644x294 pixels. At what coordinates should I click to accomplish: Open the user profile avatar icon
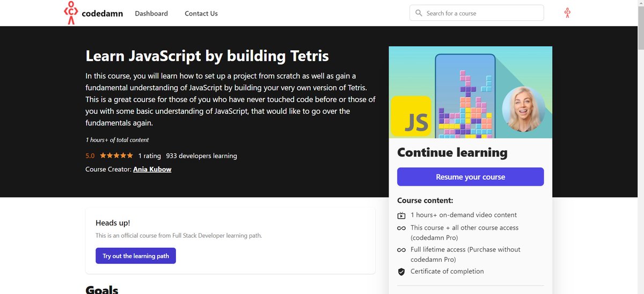567,13
